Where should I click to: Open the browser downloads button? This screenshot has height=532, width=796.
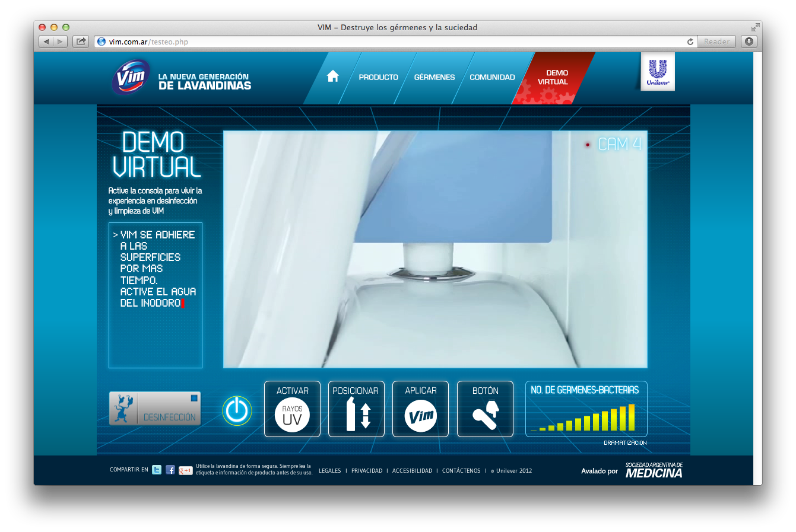(x=749, y=42)
